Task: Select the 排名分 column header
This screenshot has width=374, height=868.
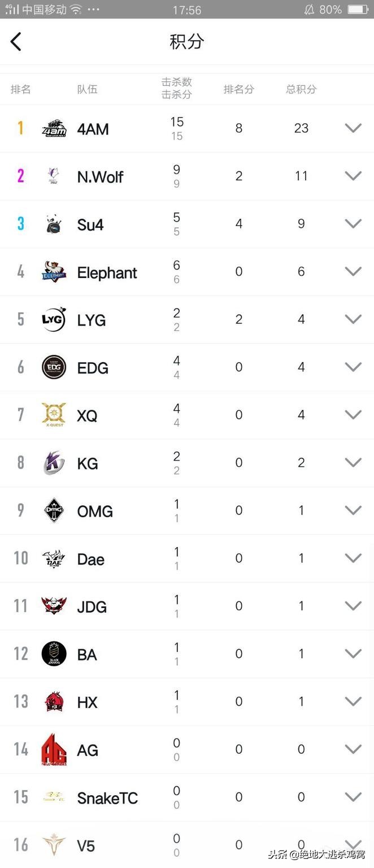Action: pos(238,89)
